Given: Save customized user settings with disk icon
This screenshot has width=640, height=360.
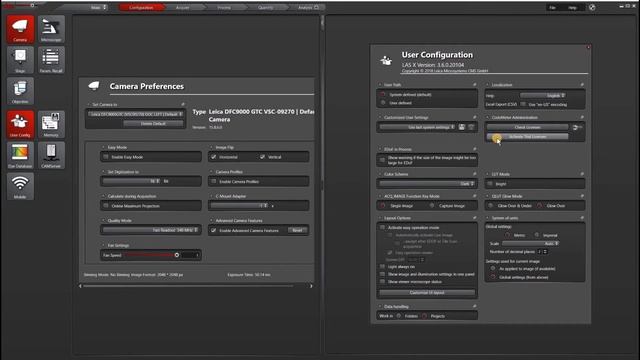Looking at the screenshot, I should [462, 127].
